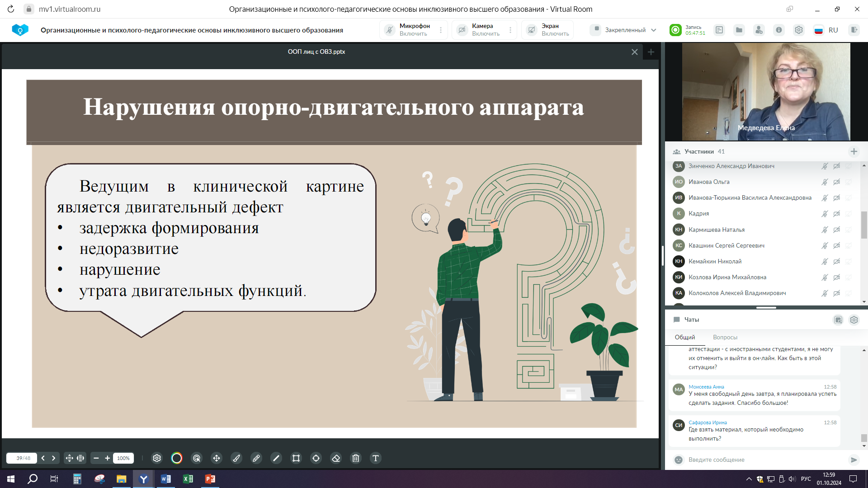Select the brush drawing tool

236,458
